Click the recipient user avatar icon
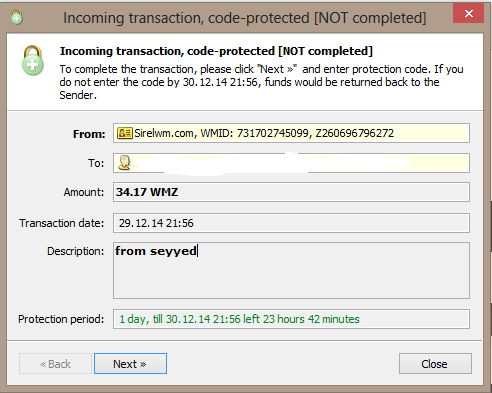 click(x=125, y=163)
